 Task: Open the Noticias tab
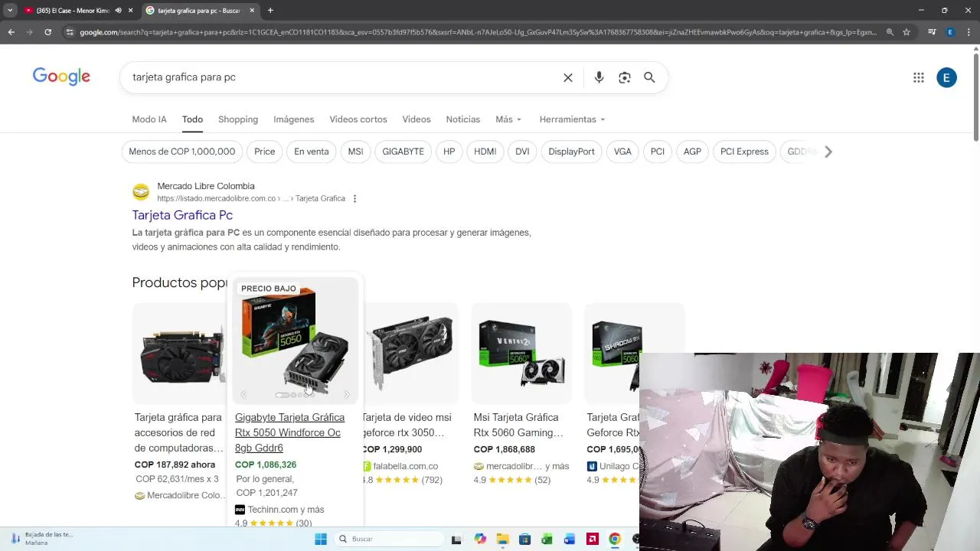(x=463, y=119)
